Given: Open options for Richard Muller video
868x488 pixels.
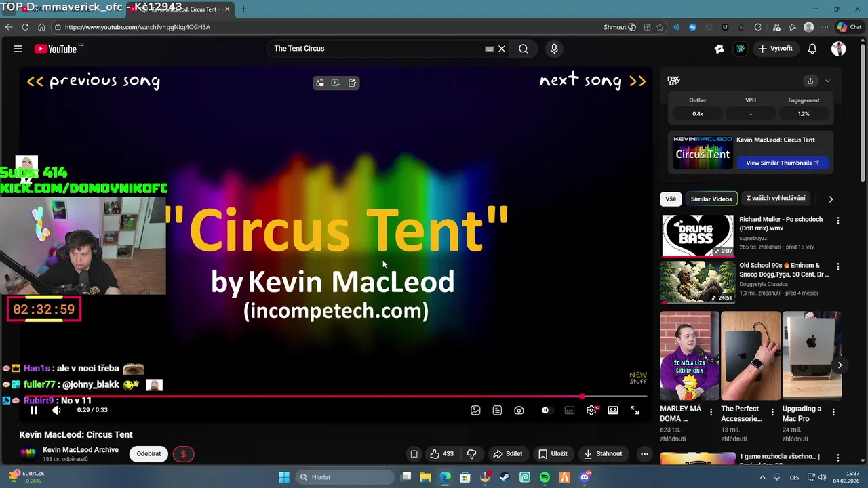Looking at the screenshot, I should point(838,221).
